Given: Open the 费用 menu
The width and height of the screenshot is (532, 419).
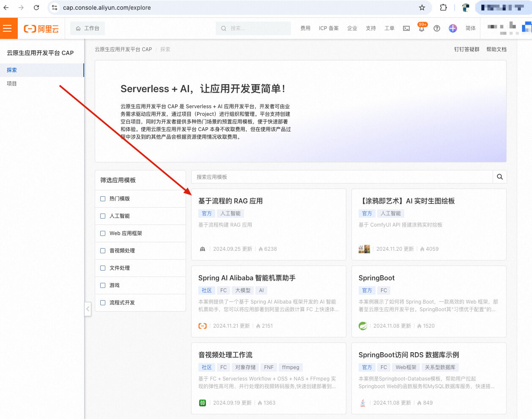Looking at the screenshot, I should click(305, 28).
